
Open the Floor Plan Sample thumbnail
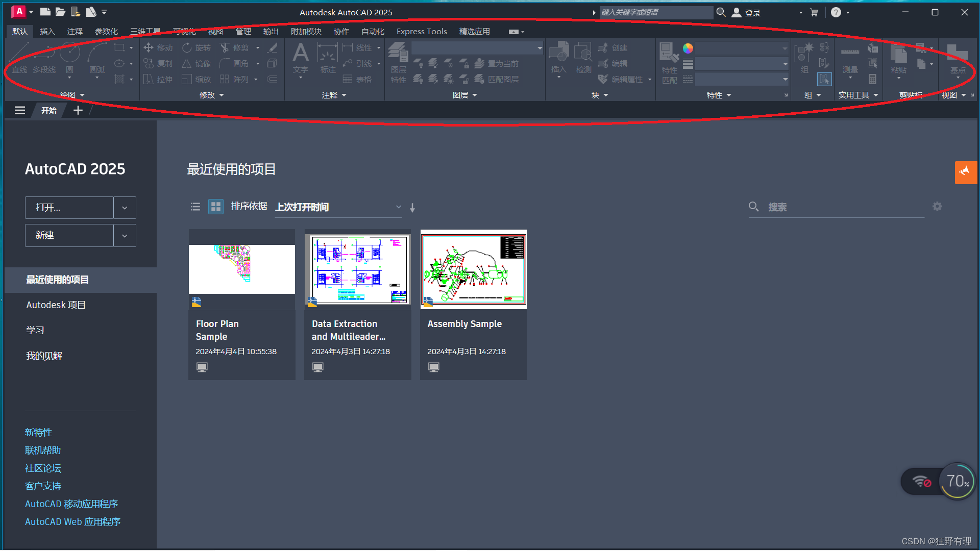tap(242, 269)
